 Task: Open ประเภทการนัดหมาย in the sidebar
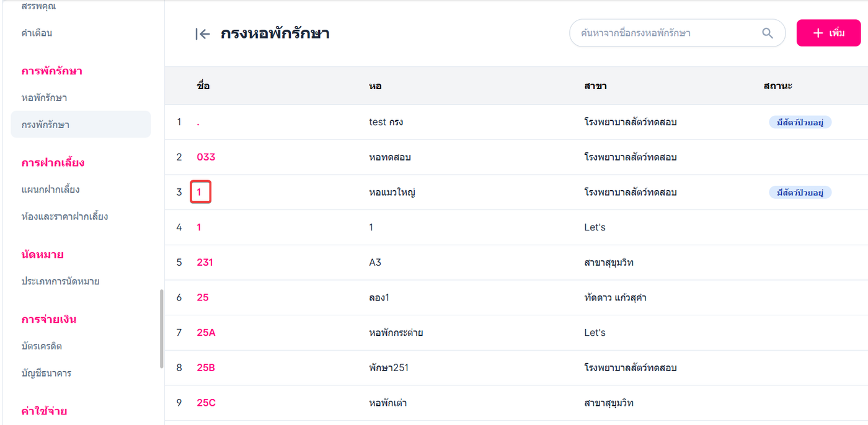[x=60, y=281]
